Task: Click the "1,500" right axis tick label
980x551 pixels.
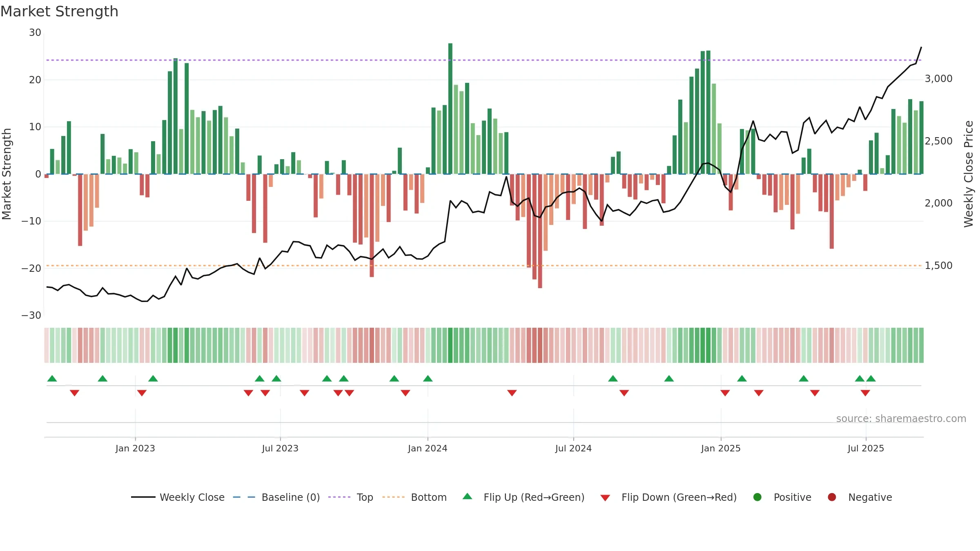Action: pos(938,266)
